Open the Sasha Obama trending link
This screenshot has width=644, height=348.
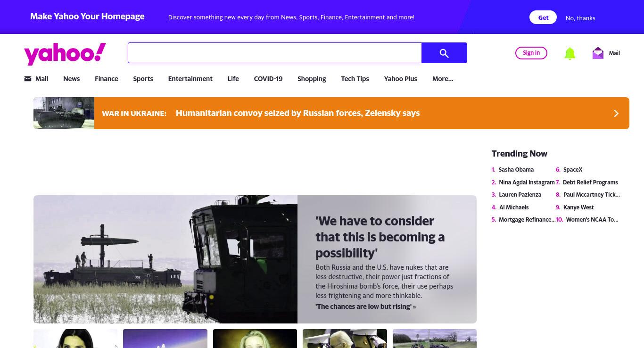click(x=516, y=170)
